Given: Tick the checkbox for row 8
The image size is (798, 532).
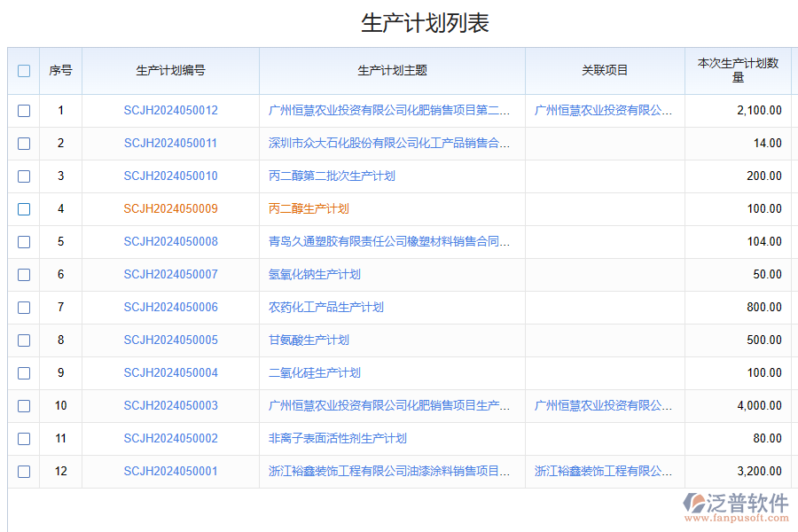Looking at the screenshot, I should [24, 340].
